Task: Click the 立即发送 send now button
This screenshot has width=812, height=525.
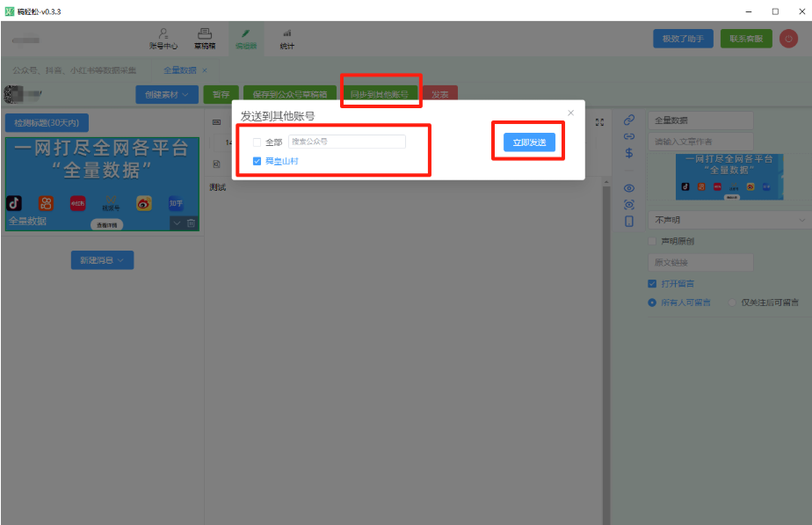Action: [x=529, y=142]
